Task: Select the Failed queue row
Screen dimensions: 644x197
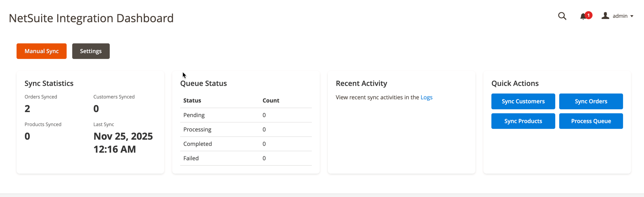Action: click(x=246, y=158)
